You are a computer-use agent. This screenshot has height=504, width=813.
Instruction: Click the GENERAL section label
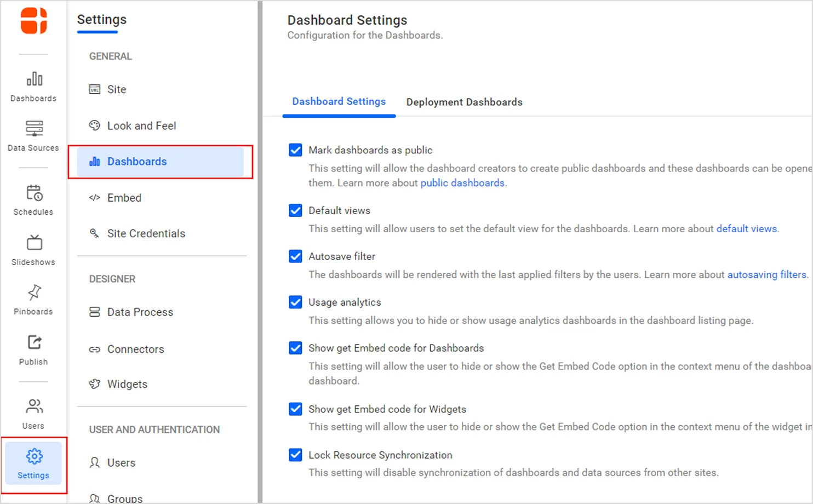tap(111, 56)
